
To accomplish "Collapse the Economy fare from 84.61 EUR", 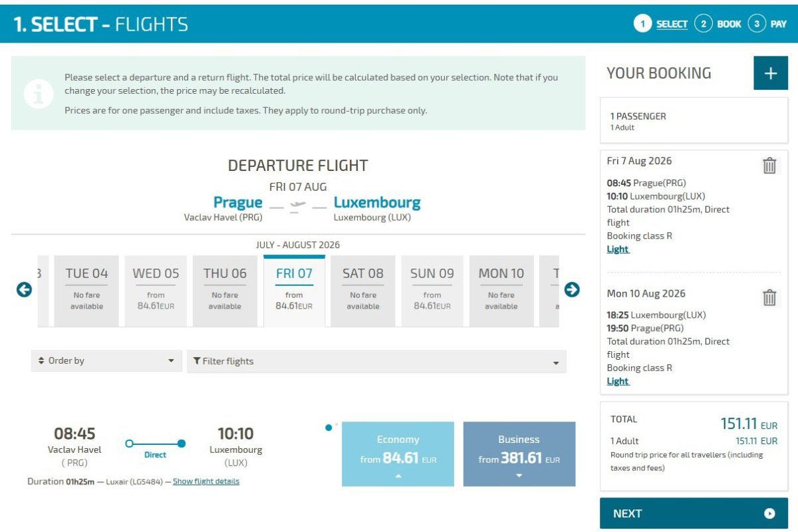I will [398, 454].
